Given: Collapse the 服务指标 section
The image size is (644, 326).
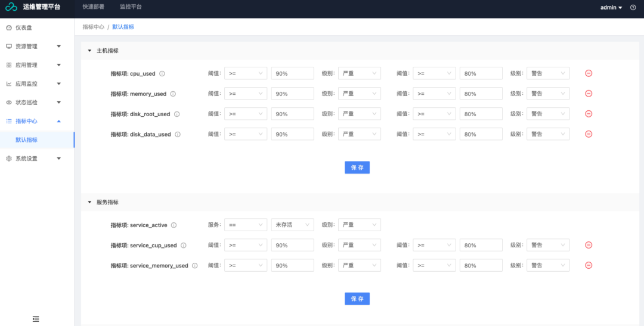Looking at the screenshot, I should point(89,203).
